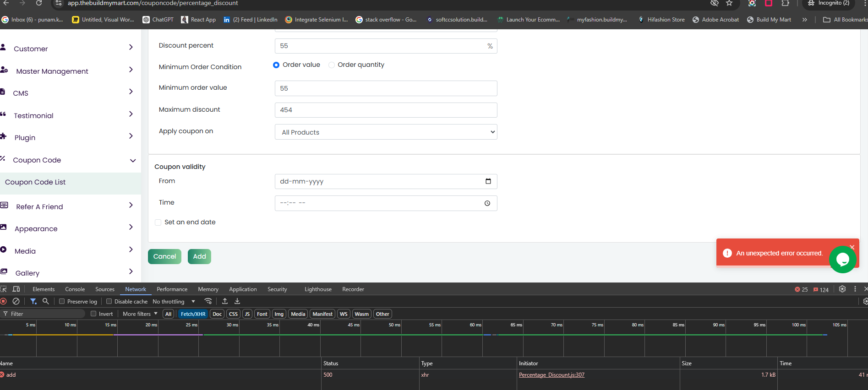Click the Minimum order value input field
868x390 pixels.
pos(386,88)
